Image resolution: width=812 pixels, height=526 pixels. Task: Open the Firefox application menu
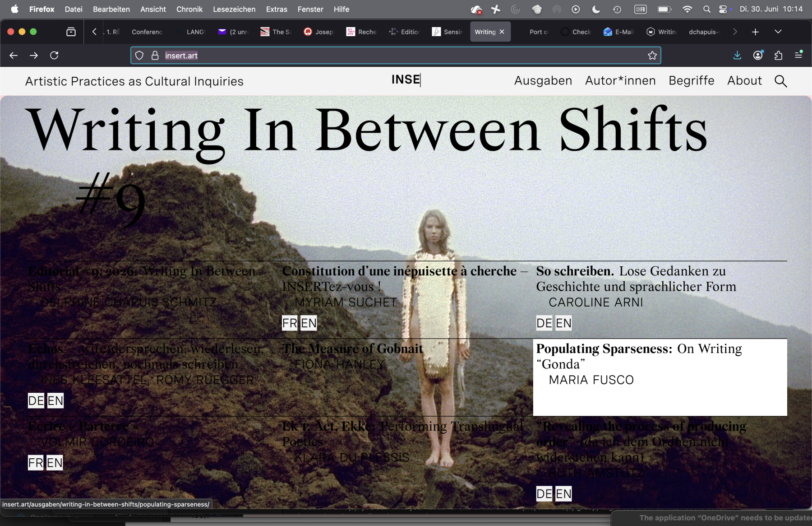pyautogui.click(x=798, y=56)
